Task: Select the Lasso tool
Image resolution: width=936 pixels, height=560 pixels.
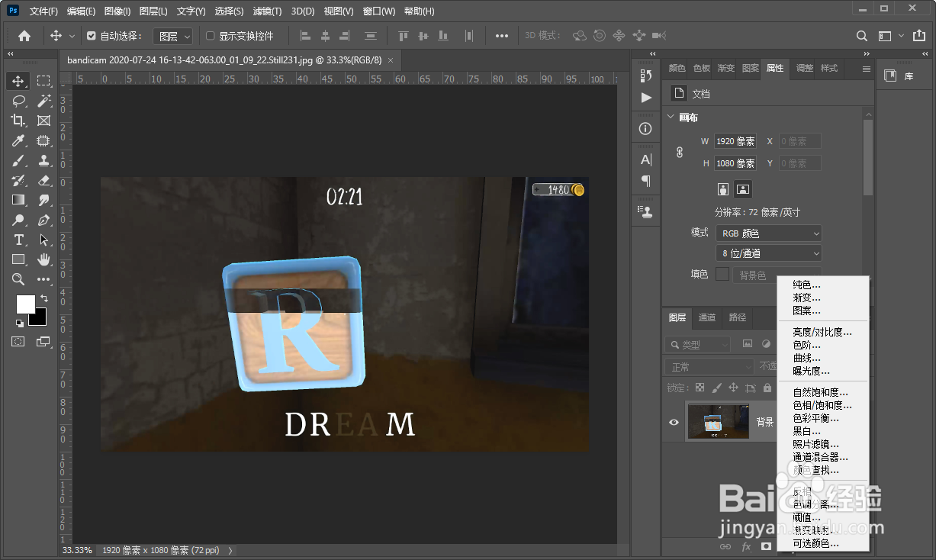Action: coord(19,101)
